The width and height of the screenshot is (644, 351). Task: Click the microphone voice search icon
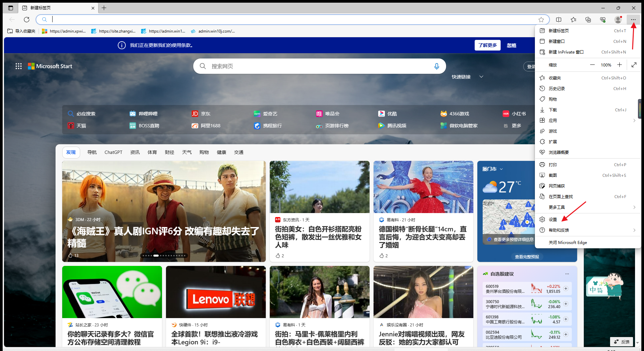(x=436, y=66)
